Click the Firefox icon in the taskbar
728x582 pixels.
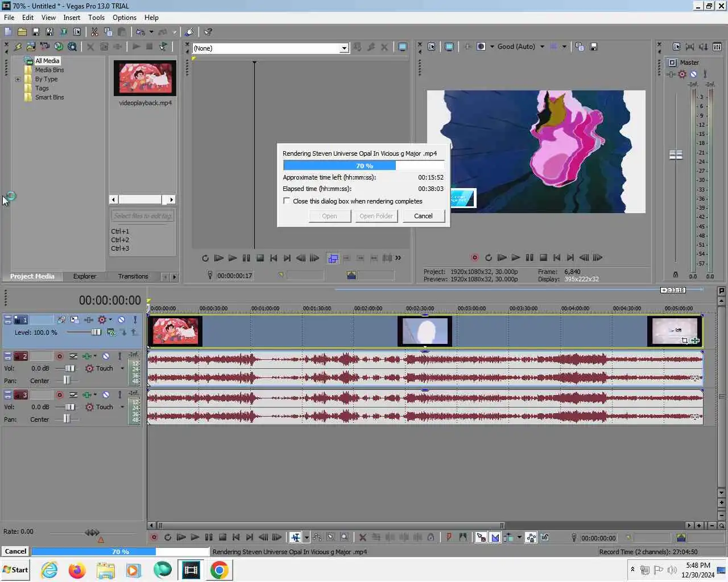pyautogui.click(x=77, y=569)
